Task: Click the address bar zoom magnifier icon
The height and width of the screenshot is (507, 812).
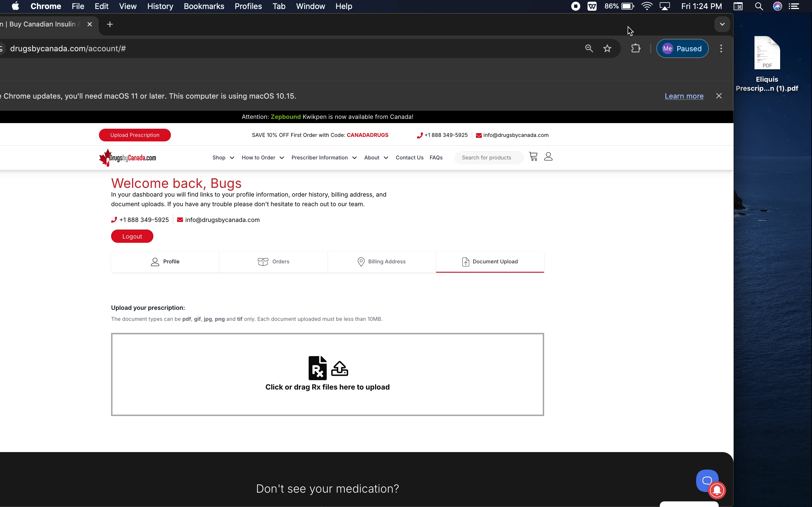Action: point(589,49)
